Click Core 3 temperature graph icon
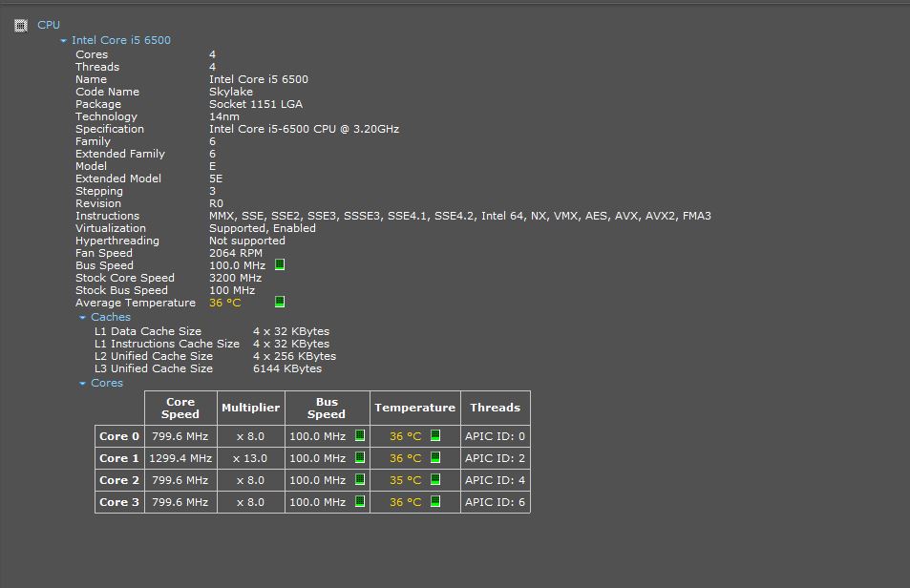The image size is (910, 588). point(435,501)
